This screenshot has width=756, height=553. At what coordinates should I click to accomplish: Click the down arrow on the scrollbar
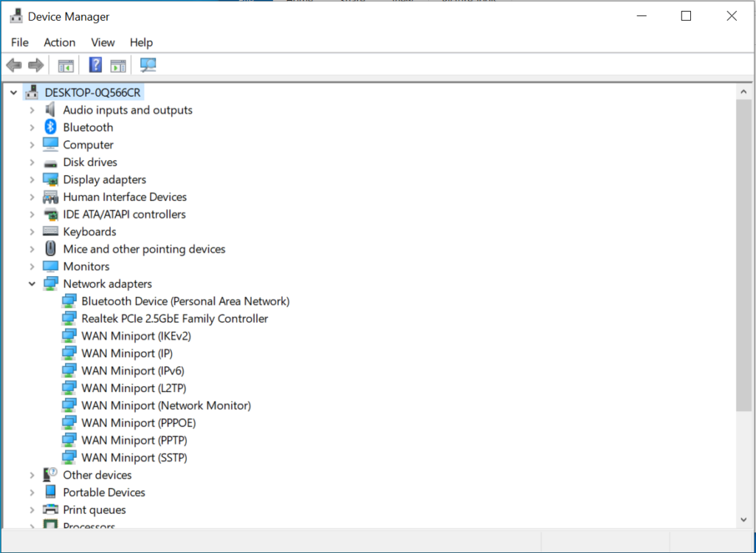[x=744, y=519]
